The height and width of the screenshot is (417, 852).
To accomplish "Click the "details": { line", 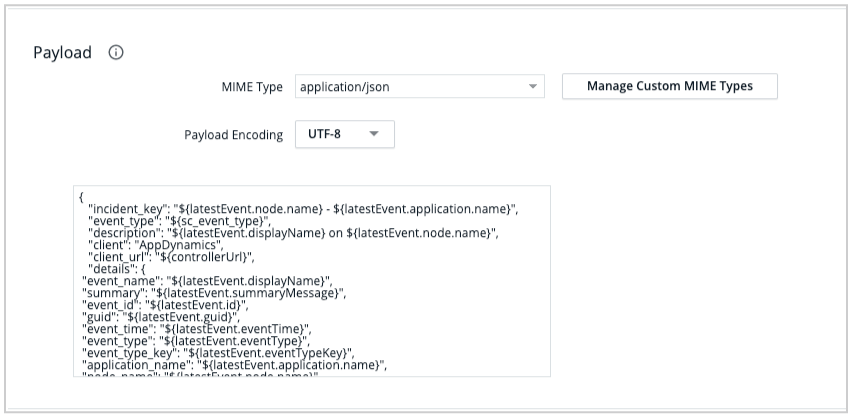I will (x=117, y=269).
